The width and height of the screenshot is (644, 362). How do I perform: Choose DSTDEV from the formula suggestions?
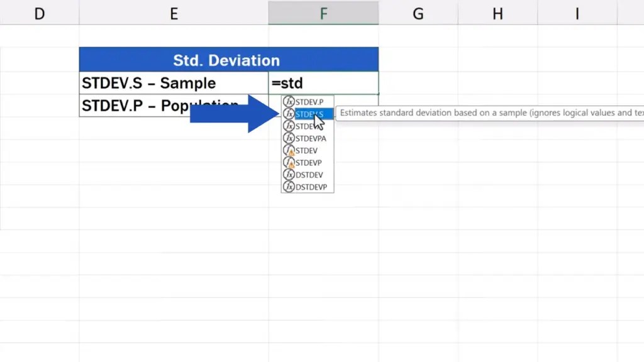click(x=309, y=175)
